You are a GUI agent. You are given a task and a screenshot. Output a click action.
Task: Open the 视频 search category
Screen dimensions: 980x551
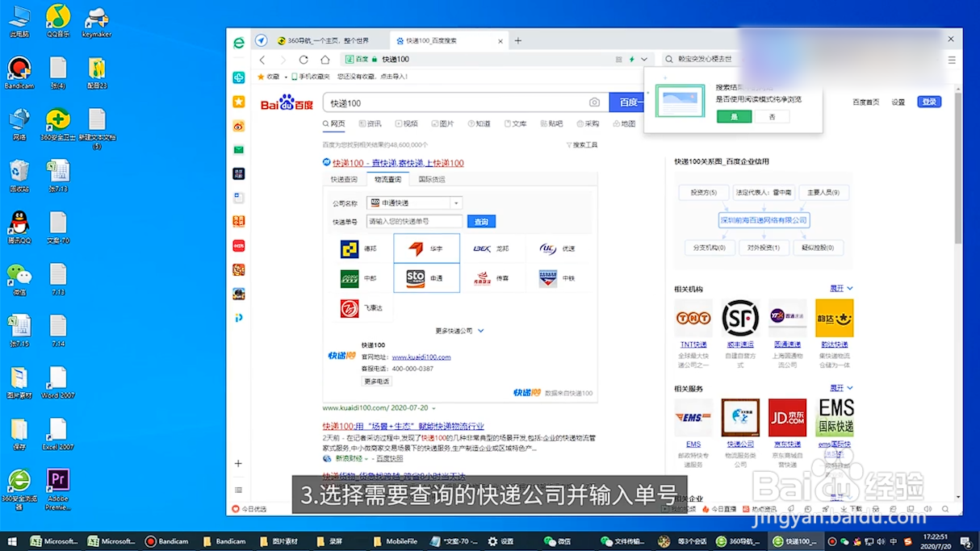407,123
